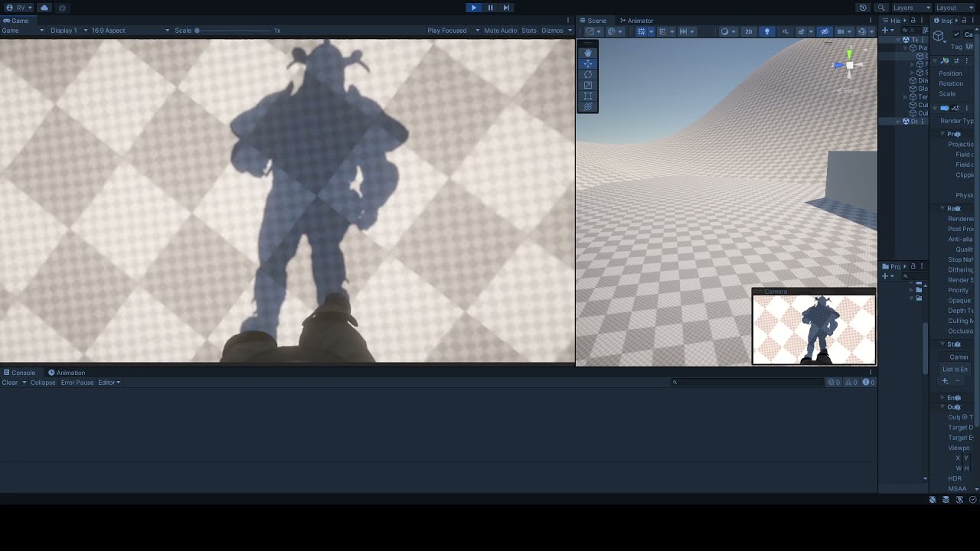Click the Scene orientation gizmo center cube
Viewport: 980px width, 551px height.
(x=849, y=66)
